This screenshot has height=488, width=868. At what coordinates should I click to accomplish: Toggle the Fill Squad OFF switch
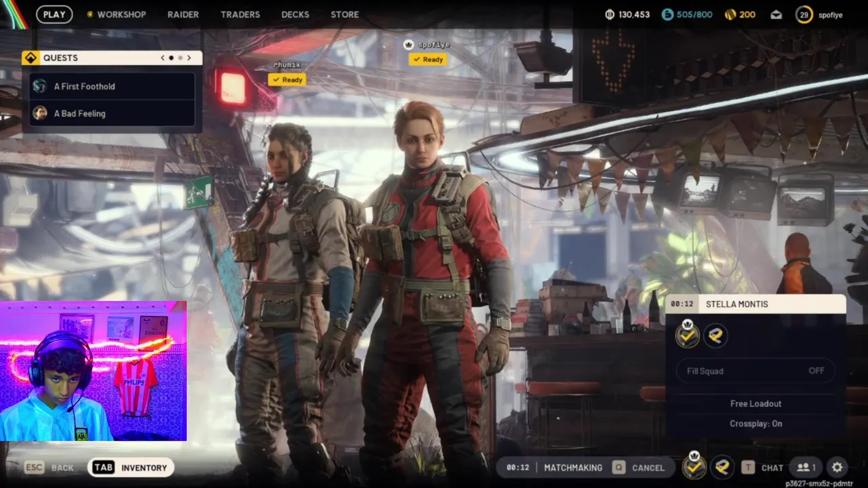coord(755,371)
